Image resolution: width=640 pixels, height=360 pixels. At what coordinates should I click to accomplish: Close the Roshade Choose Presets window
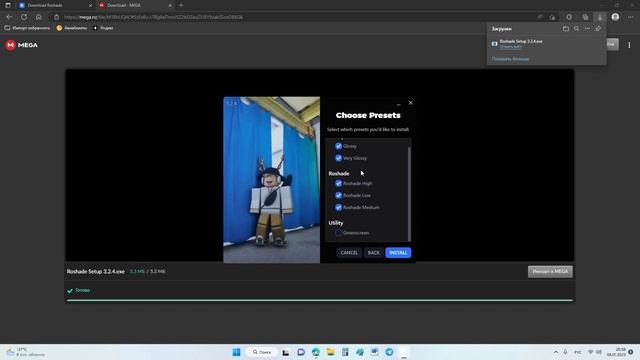pyautogui.click(x=411, y=103)
